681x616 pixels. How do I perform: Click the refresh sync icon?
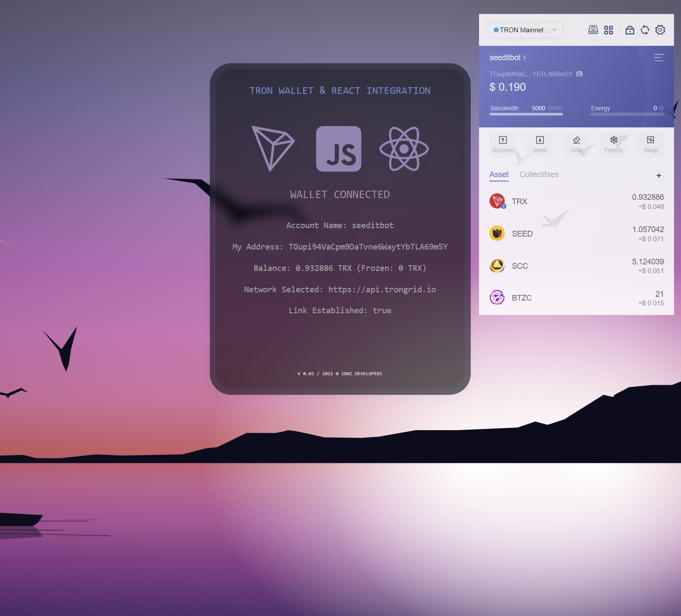[x=645, y=30]
